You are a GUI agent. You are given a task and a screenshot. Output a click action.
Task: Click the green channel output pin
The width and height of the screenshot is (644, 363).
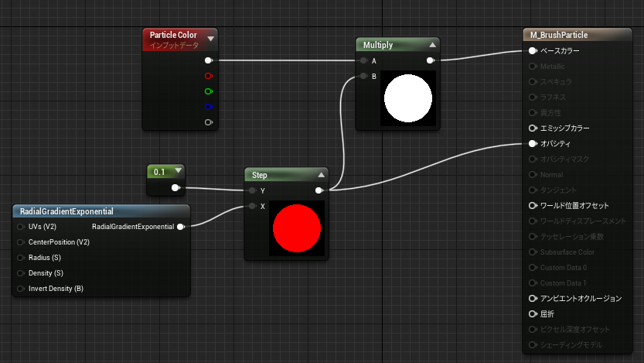[x=208, y=91]
